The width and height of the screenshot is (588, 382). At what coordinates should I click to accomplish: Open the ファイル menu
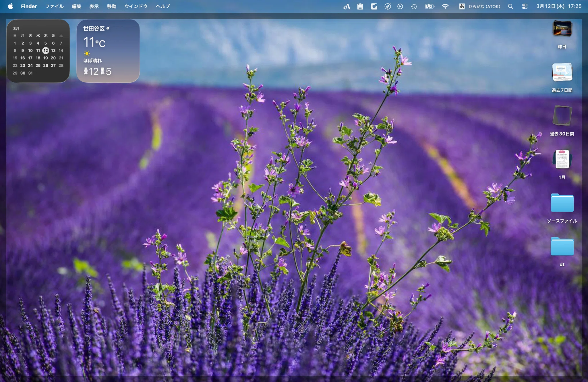(x=54, y=6)
